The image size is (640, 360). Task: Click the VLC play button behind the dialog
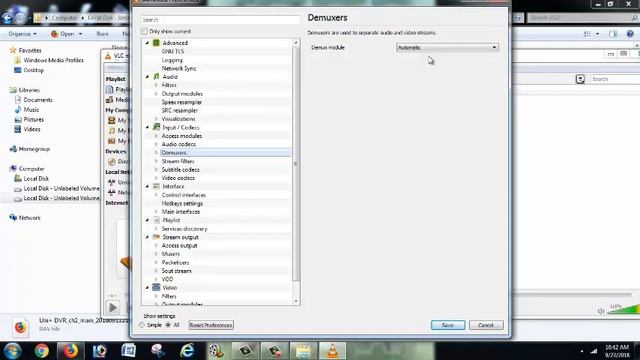click(113, 307)
